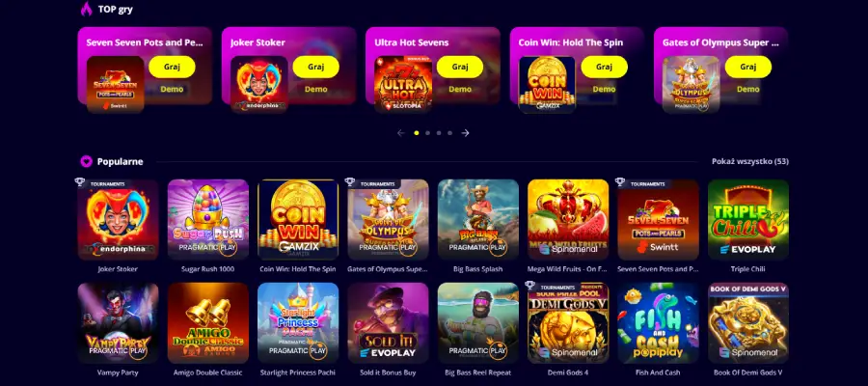Click Graj on the Ultra Hot Sevens card
The height and width of the screenshot is (386, 868).
[460, 67]
